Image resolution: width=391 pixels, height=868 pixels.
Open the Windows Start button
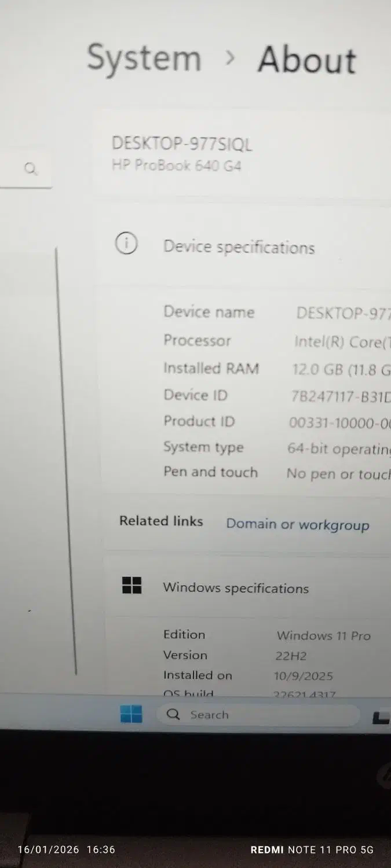(x=131, y=714)
